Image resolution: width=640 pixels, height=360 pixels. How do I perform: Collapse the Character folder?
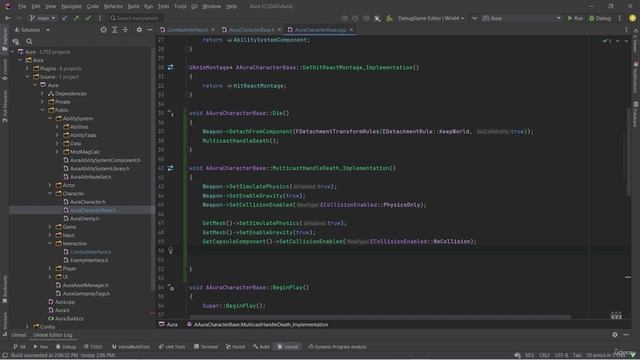(x=50, y=193)
